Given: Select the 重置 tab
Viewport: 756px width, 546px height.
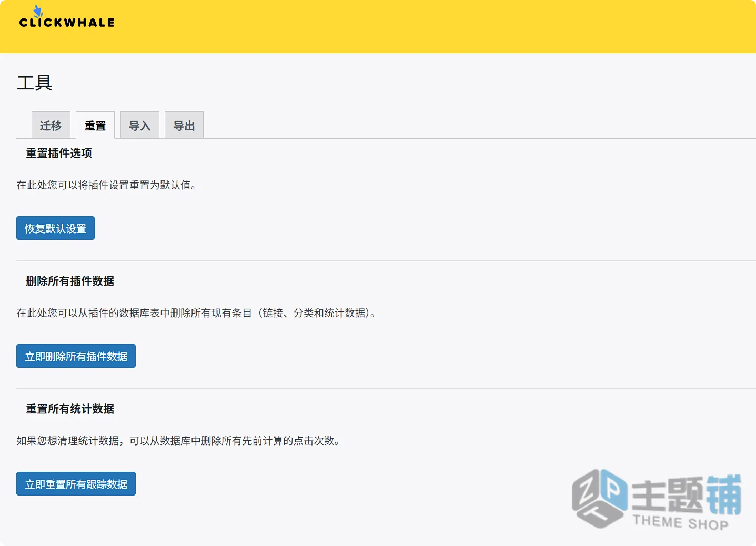Looking at the screenshot, I should 95,125.
